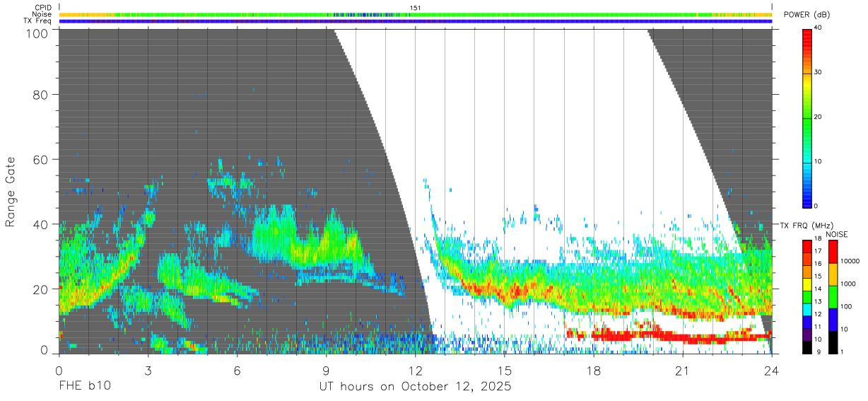Viewport: 868px width, 401px height.
Task: Click the 20 tick on the Range Gate axis
Action: click(40, 289)
